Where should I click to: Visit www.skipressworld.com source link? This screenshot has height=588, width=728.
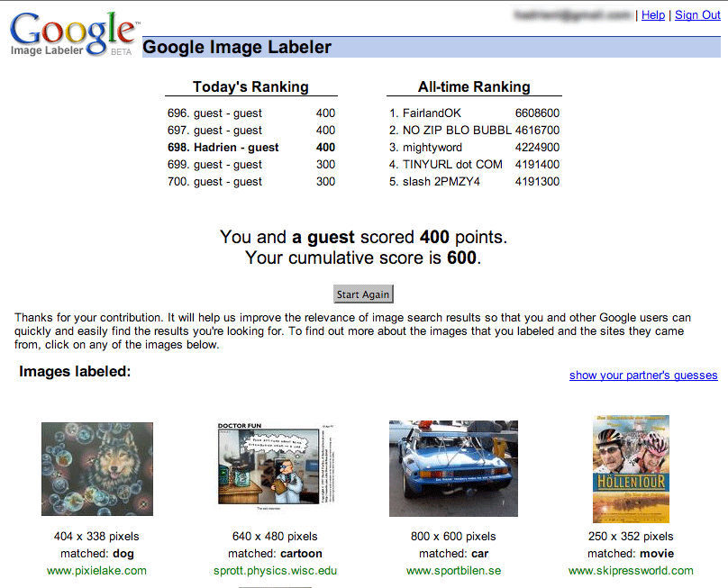click(x=631, y=570)
